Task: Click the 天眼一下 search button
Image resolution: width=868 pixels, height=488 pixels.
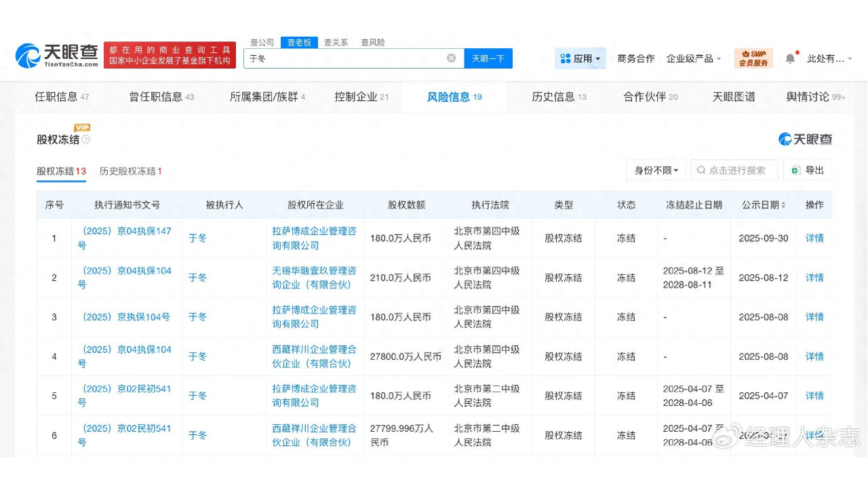Action: click(x=488, y=58)
